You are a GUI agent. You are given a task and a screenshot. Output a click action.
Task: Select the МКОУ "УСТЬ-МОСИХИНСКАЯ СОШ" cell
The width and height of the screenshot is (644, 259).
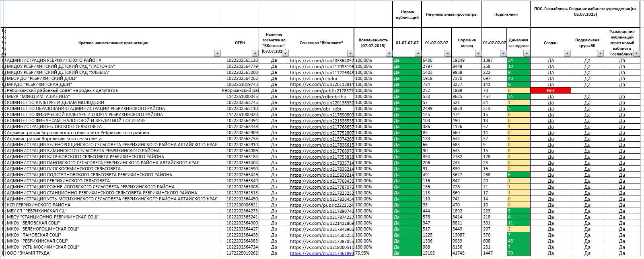tap(113, 247)
